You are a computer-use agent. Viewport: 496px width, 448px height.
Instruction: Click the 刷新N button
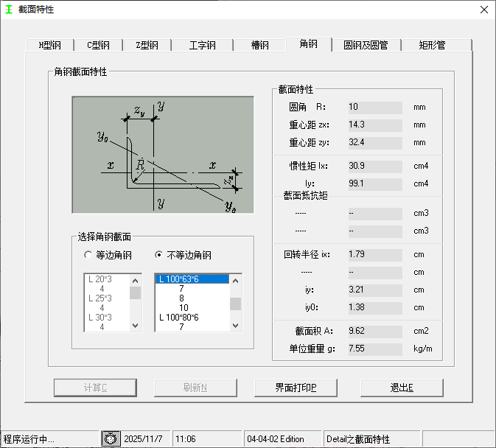coord(195,388)
